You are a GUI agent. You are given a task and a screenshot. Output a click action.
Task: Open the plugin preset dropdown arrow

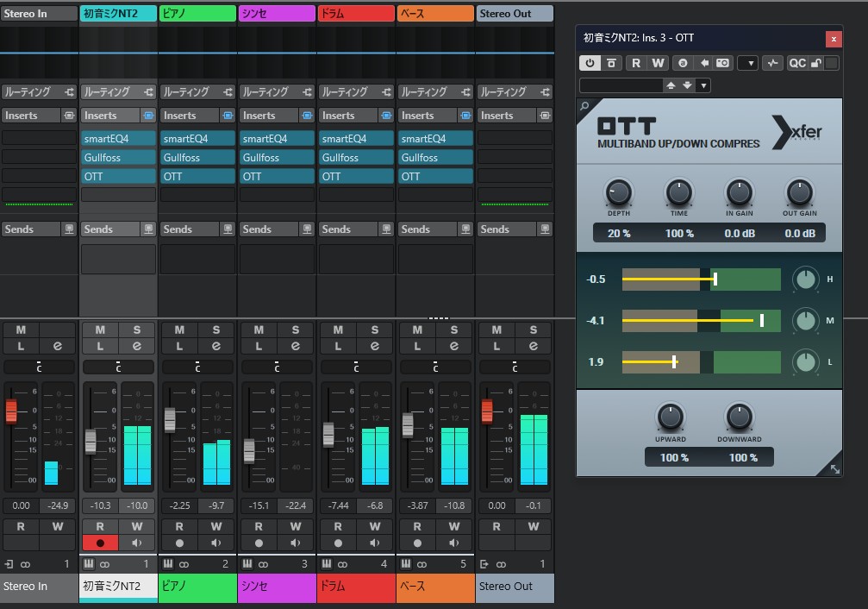point(704,85)
